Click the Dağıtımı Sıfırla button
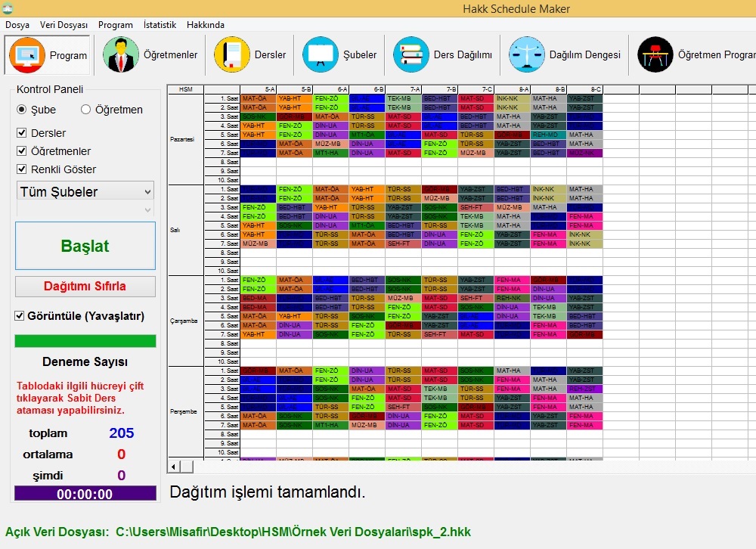Screen dimensions: 756x549 85,286
